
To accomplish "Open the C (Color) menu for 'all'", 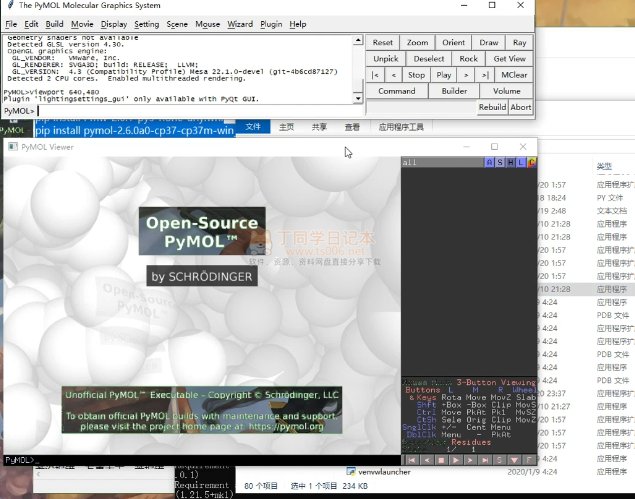I will [x=532, y=162].
